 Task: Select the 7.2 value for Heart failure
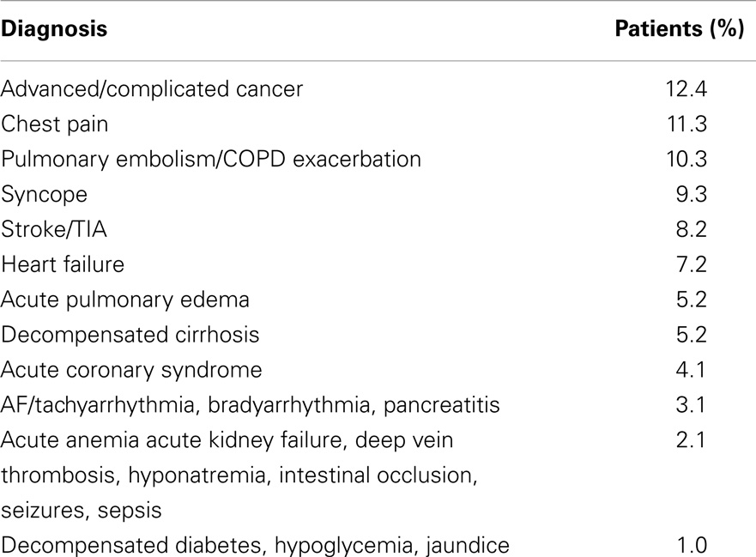click(x=692, y=264)
